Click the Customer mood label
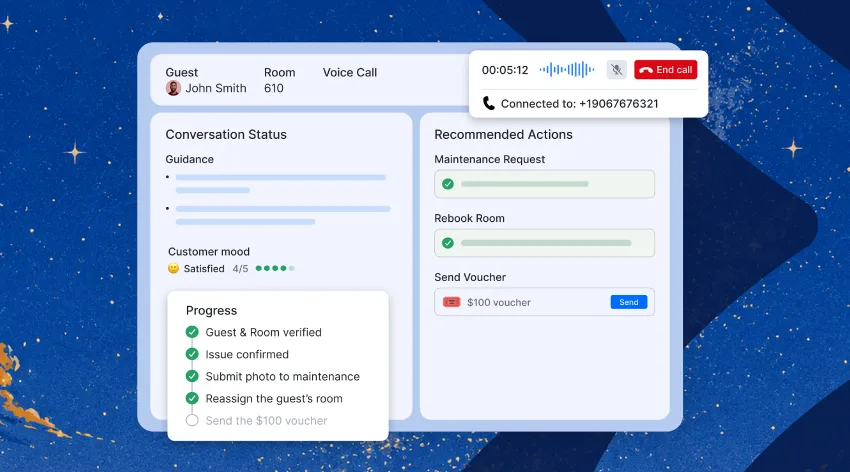The height and width of the screenshot is (472, 850). (209, 251)
